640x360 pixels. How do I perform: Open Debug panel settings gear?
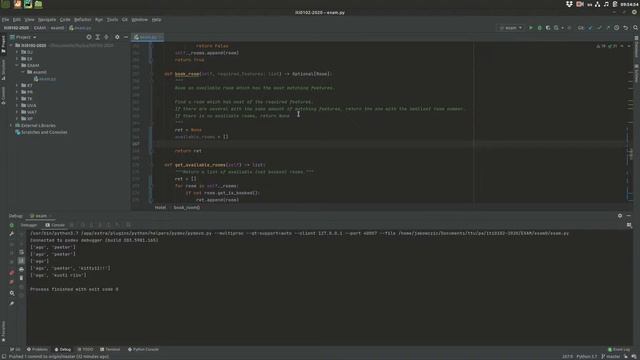pos(620,216)
